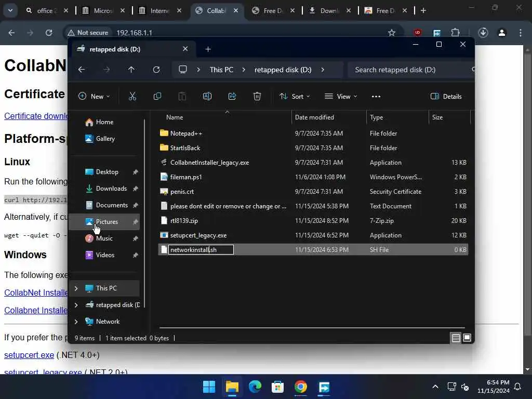Bookmark this page with the star icon
Viewport: 532px width, 399px height.
click(392, 33)
